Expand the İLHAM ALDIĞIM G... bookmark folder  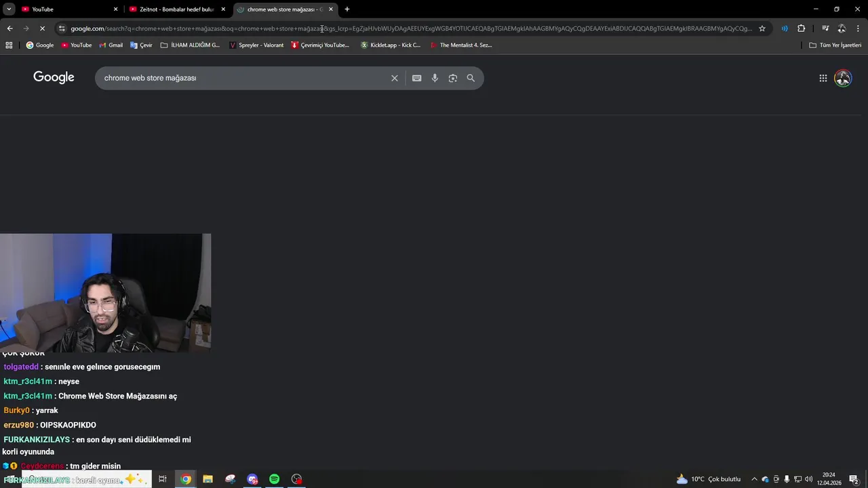(191, 45)
